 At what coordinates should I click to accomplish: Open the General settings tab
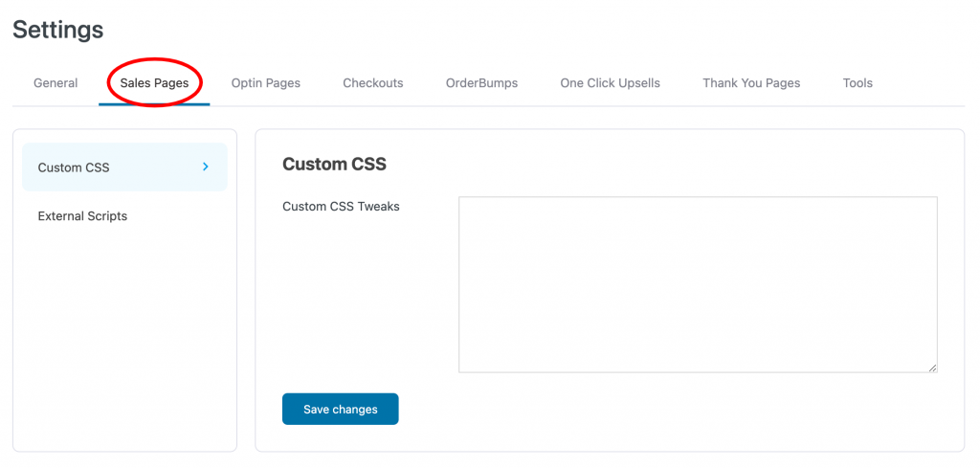tap(56, 83)
